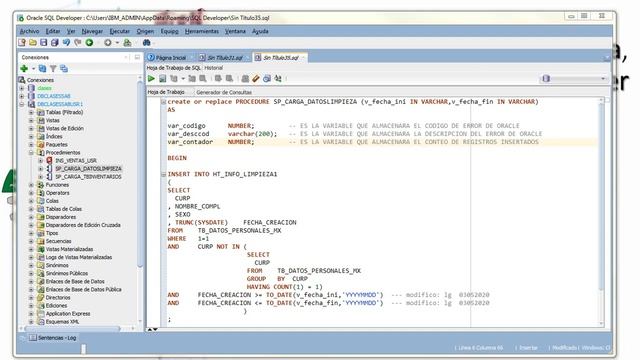Click the Commit icon in worksheet toolbar

[218, 78]
